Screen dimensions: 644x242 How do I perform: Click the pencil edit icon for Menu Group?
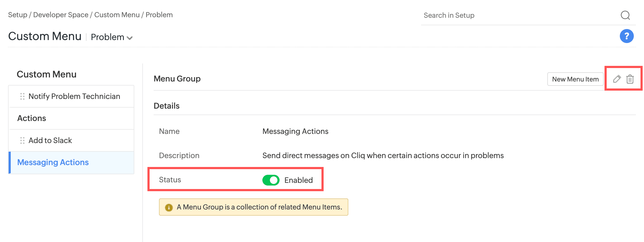(617, 79)
